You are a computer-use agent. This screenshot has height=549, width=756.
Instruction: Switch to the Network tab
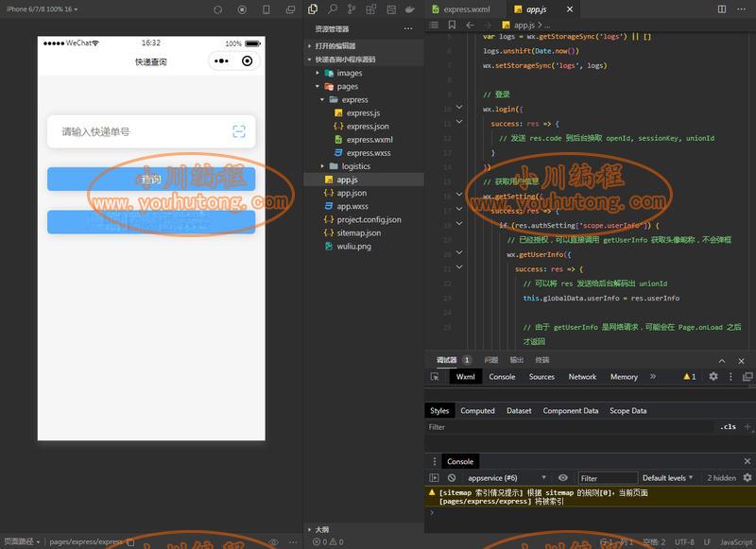click(582, 376)
